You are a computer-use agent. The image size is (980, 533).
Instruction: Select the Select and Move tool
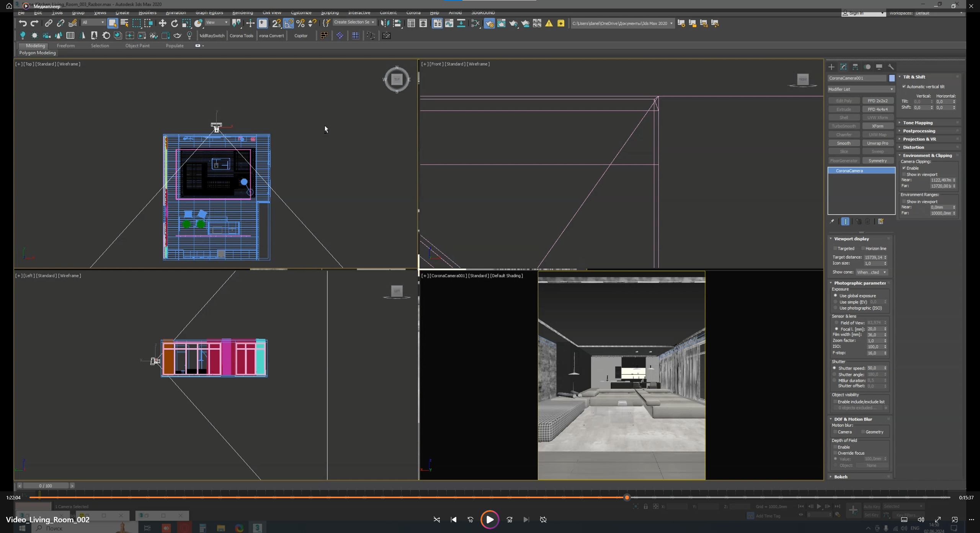[163, 23]
